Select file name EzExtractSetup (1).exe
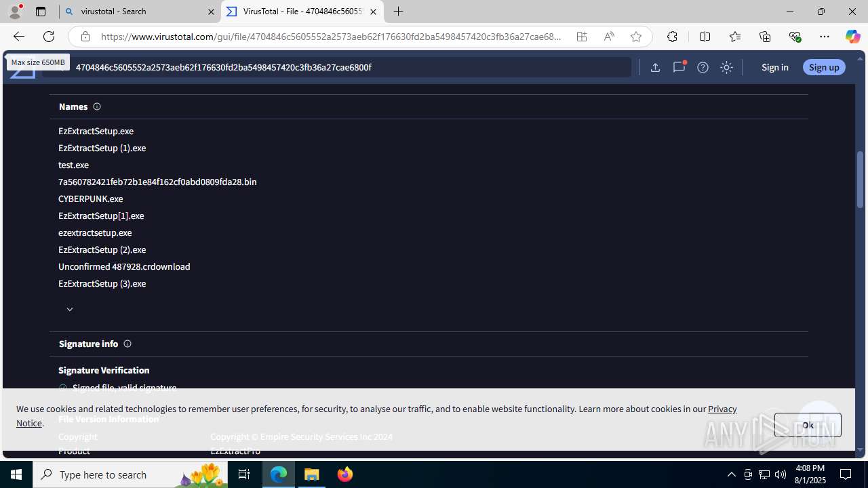 pyautogui.click(x=102, y=148)
